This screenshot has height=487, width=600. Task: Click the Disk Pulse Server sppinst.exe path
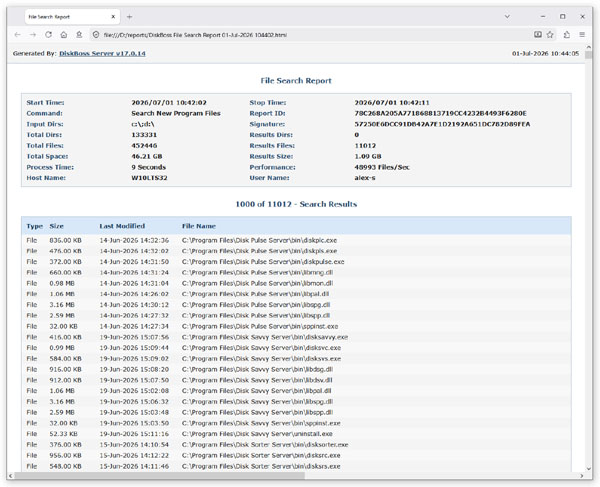click(x=260, y=326)
